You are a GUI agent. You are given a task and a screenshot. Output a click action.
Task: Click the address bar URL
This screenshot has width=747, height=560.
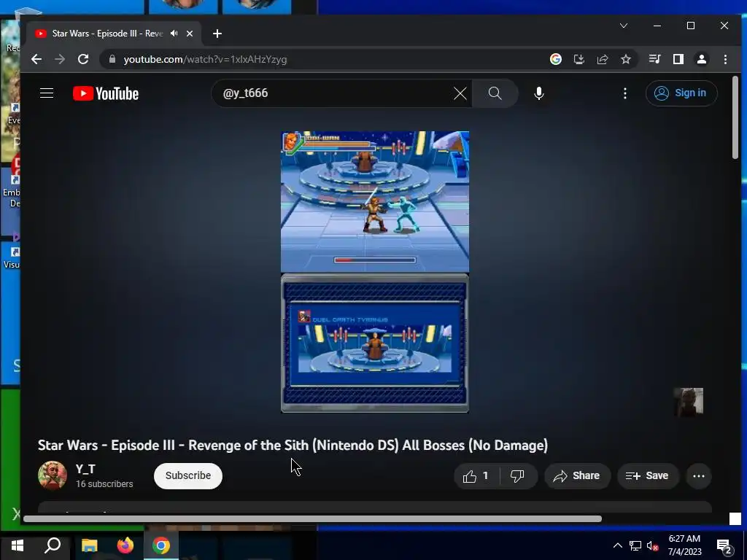205,60
